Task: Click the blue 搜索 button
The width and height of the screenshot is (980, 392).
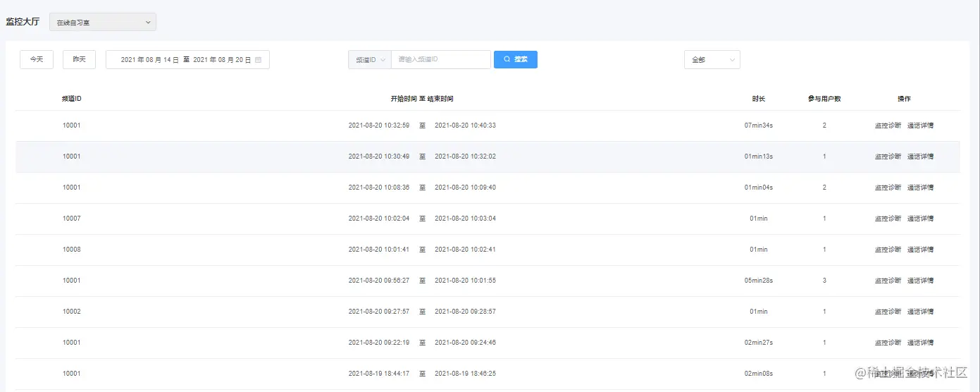Action: [x=515, y=60]
